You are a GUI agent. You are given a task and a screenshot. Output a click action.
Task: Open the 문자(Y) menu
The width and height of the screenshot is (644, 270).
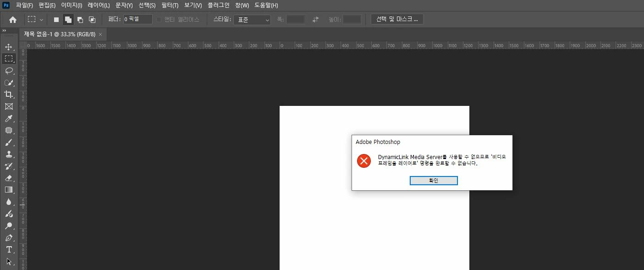point(124,6)
